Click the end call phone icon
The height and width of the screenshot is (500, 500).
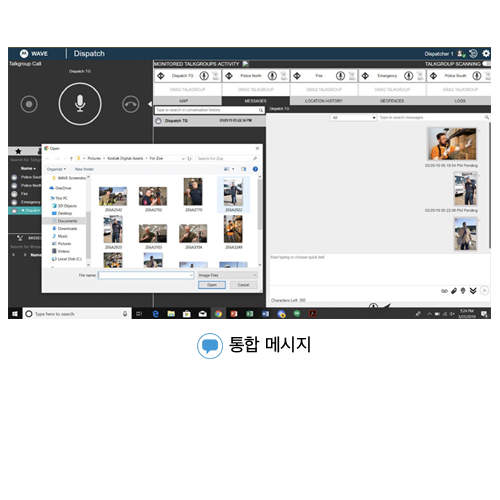click(130, 104)
